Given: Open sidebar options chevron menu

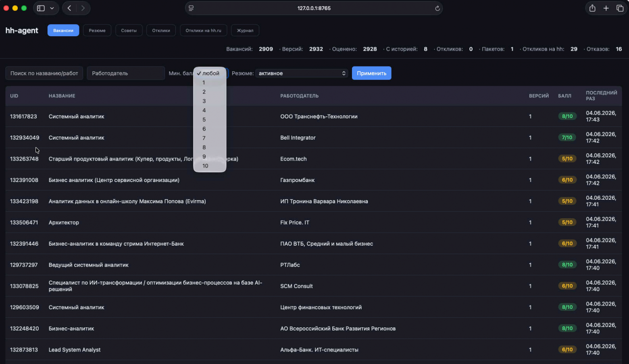Looking at the screenshot, I should (x=52, y=8).
